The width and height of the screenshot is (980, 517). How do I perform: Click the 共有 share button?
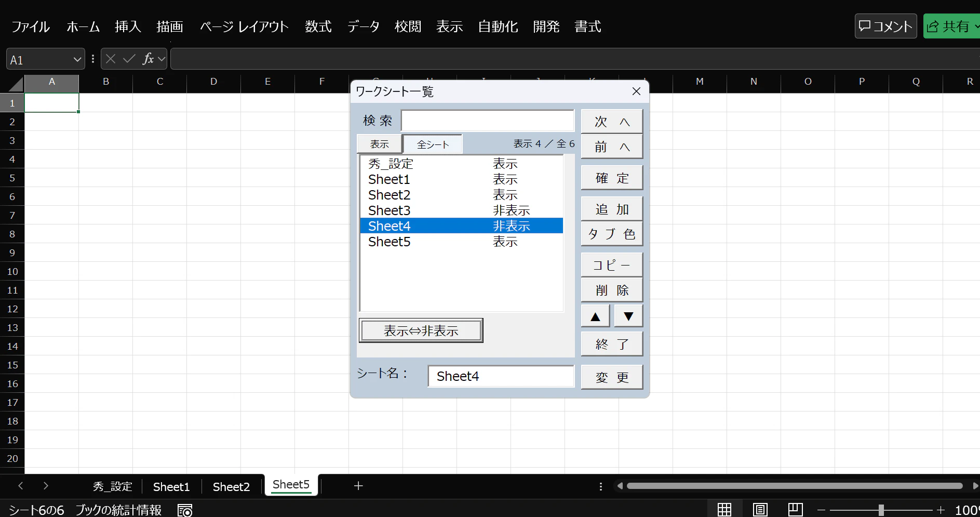pos(951,26)
